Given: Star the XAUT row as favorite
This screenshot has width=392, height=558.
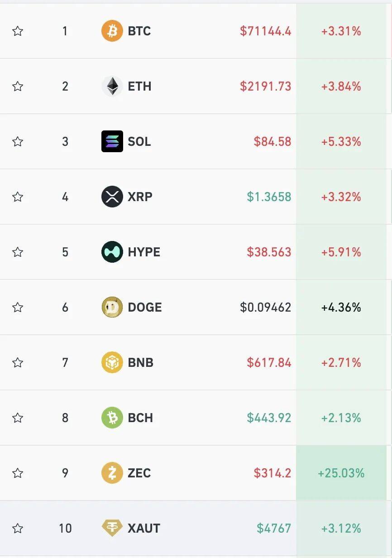Looking at the screenshot, I should pos(18,529).
